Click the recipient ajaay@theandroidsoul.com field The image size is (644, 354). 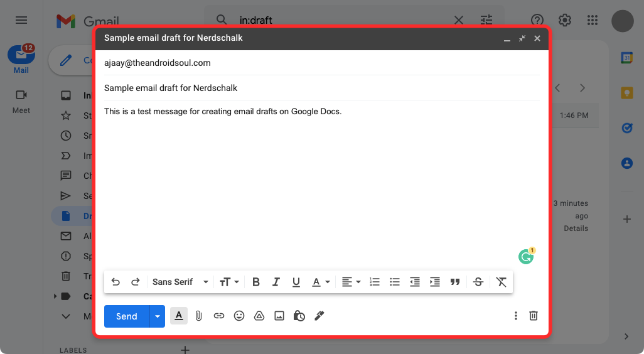322,63
